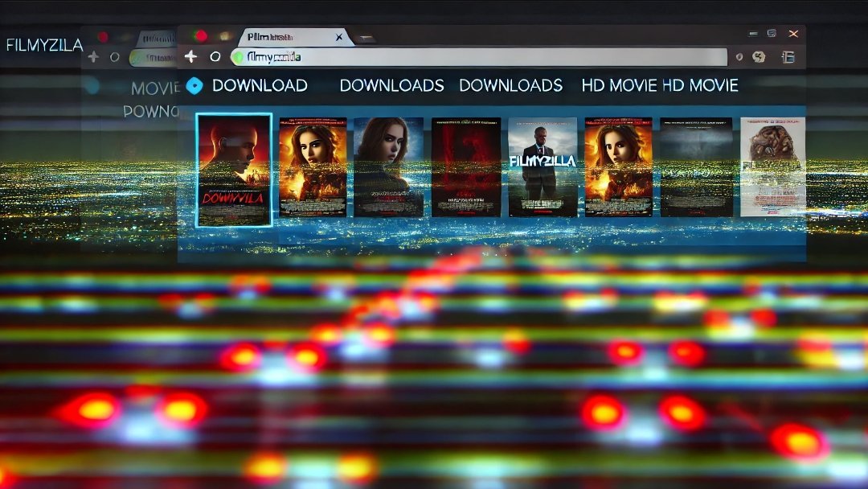Screen dimensions: 868x489
Task: Select the tab of the background browser window
Action: coord(158,39)
